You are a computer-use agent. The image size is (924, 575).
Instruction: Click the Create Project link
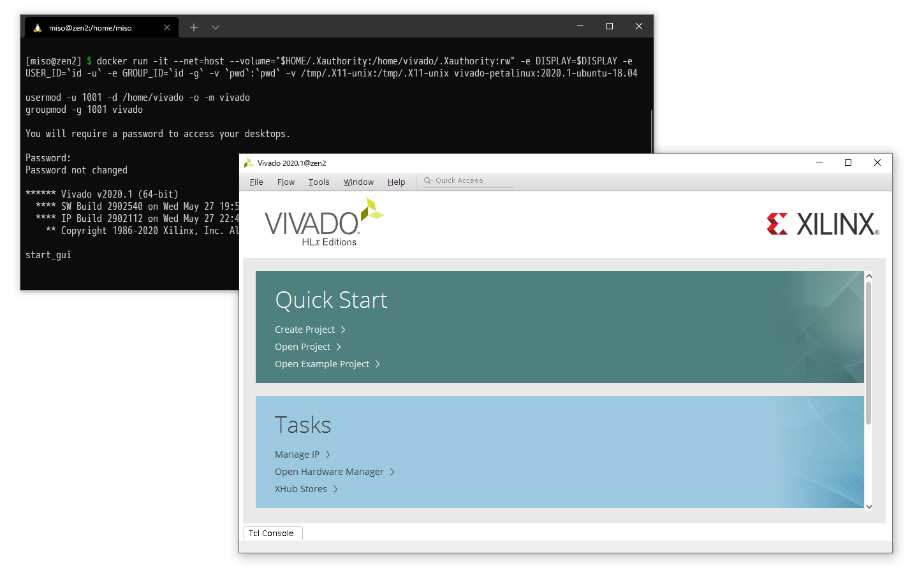pyautogui.click(x=305, y=330)
